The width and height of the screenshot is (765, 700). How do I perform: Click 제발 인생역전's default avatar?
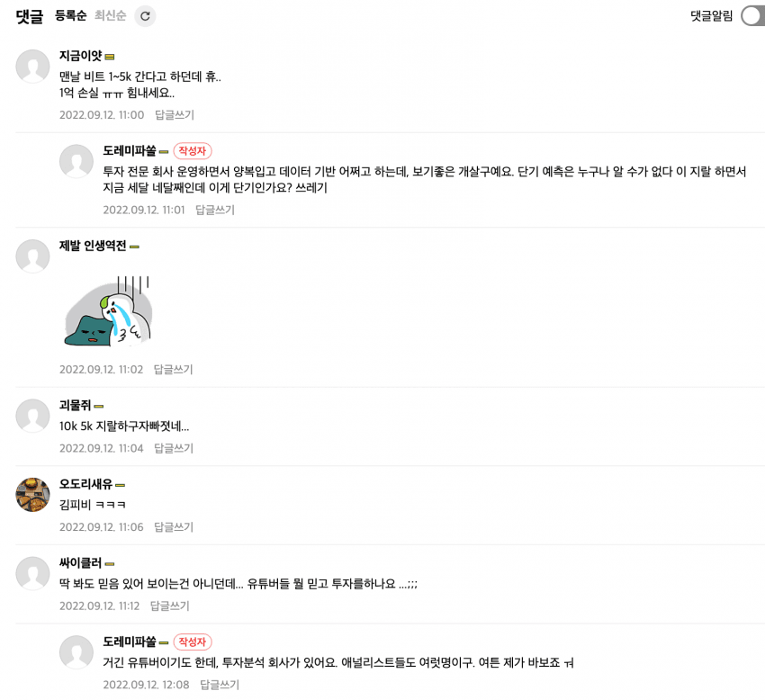click(x=32, y=256)
